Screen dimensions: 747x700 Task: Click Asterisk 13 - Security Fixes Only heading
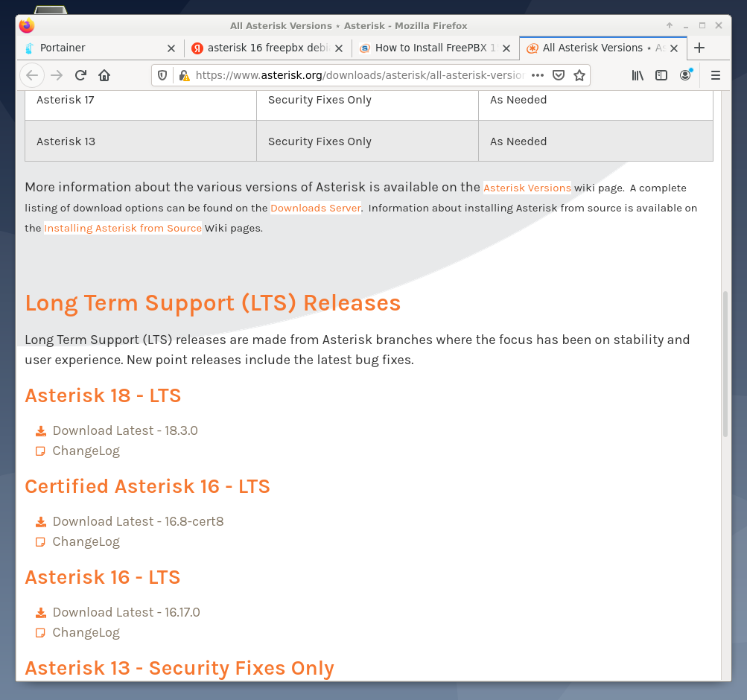pyautogui.click(x=179, y=668)
